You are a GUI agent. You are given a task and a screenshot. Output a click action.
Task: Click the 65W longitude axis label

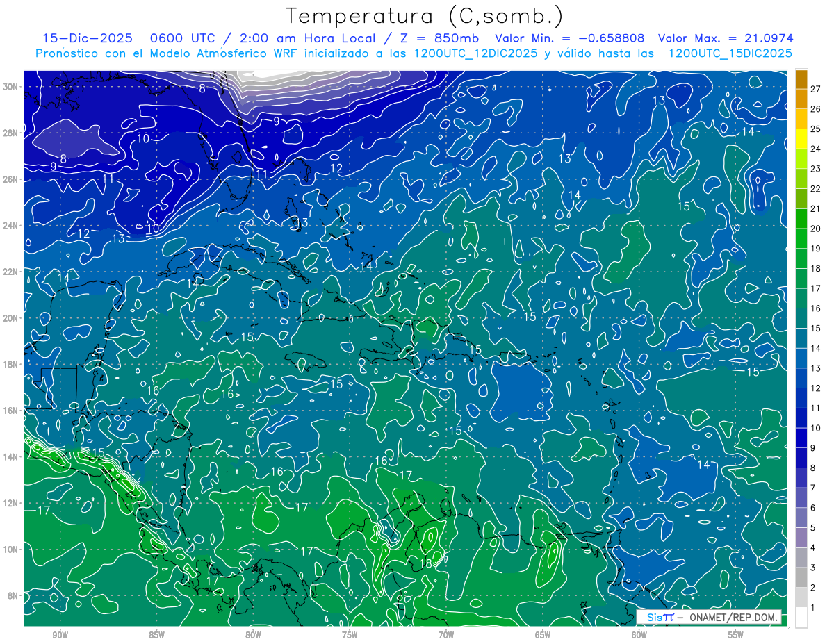[x=543, y=635]
